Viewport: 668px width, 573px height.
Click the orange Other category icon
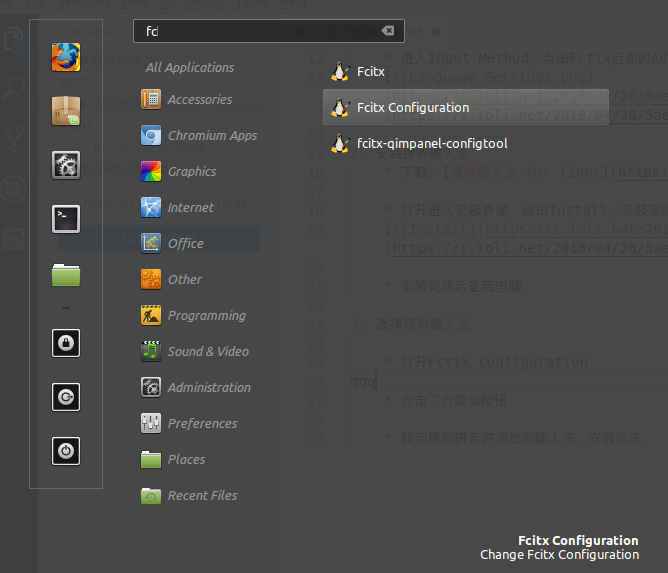tap(151, 279)
